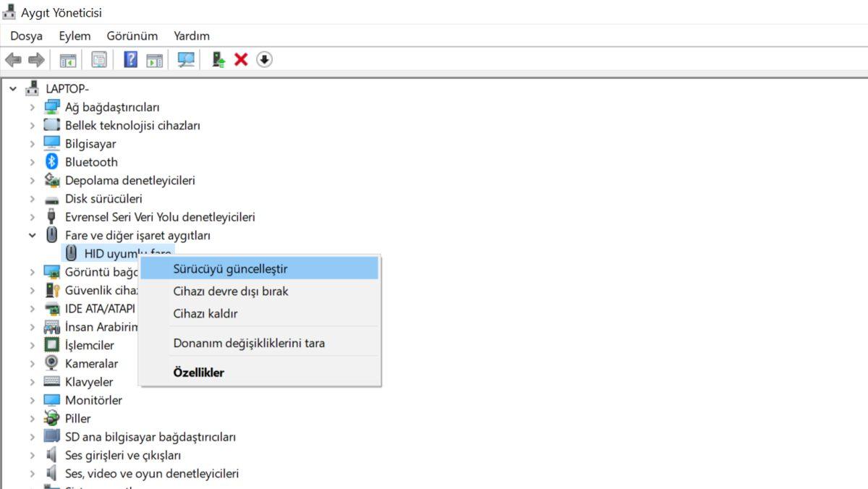Click the Properties toolbar icon

click(x=99, y=59)
